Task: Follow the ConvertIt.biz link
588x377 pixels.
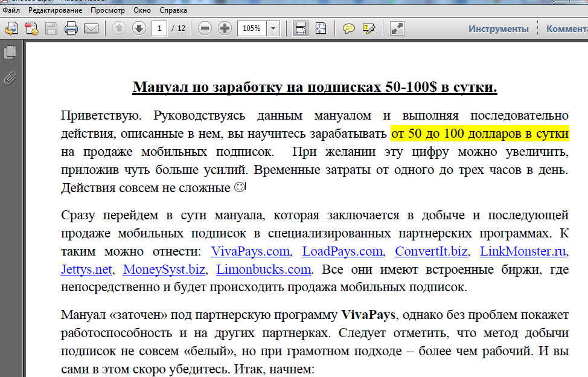Action: [x=431, y=251]
